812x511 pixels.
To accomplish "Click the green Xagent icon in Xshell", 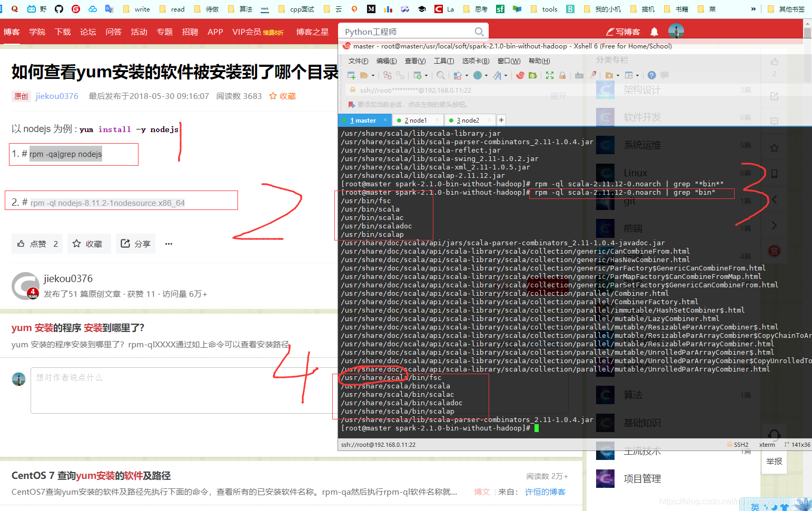I will coord(533,75).
